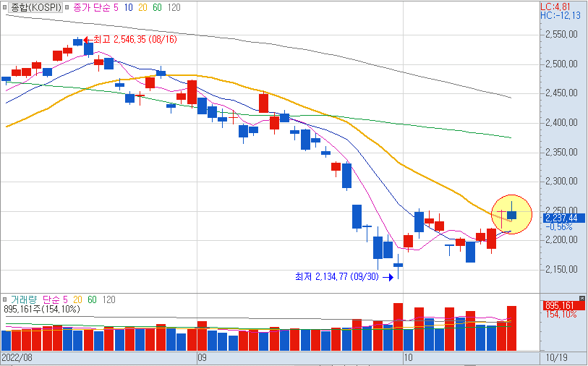The image size is (588, 366).
Task: Click the 2,350,00 price axis label
Action: pos(561,152)
